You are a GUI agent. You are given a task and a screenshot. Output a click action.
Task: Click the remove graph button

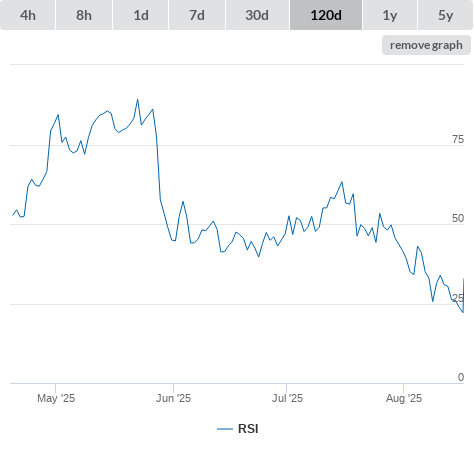[426, 45]
